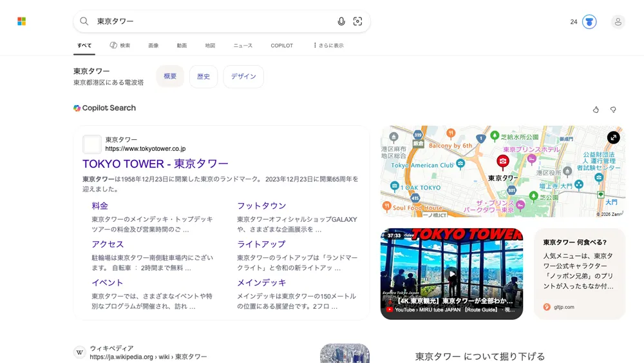Open the 東京タワー 何食べる？ card
This screenshot has width=644, height=363.
(580, 274)
